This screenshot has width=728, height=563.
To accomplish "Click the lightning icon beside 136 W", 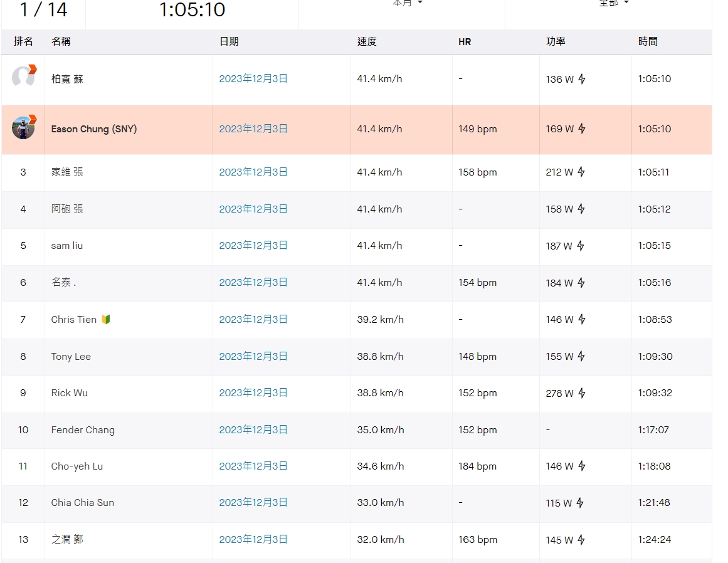I will point(581,79).
